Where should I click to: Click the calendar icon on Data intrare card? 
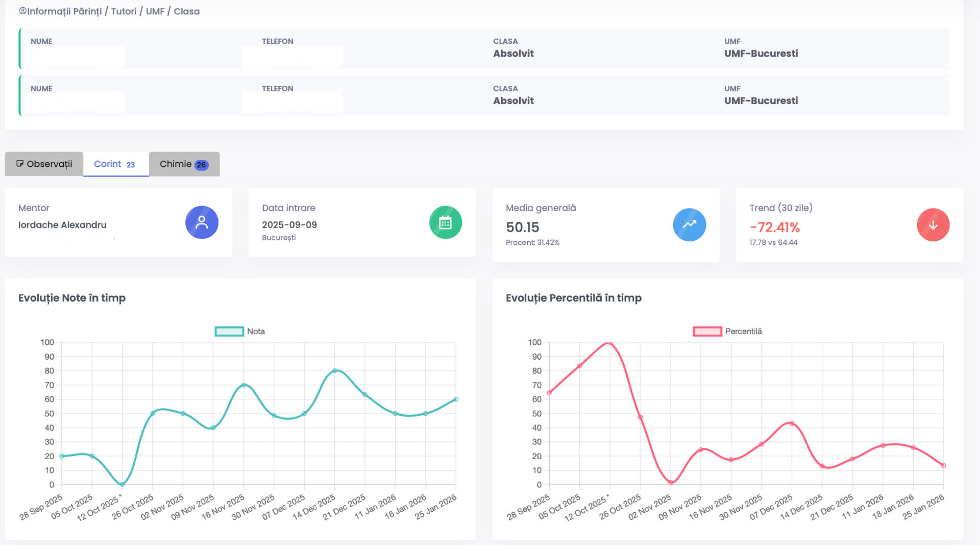446,222
